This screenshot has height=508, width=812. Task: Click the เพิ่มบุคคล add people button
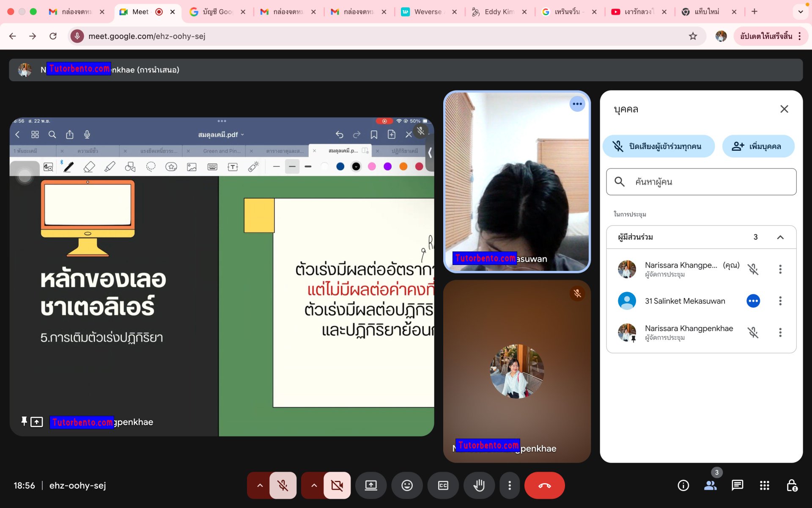click(x=758, y=146)
